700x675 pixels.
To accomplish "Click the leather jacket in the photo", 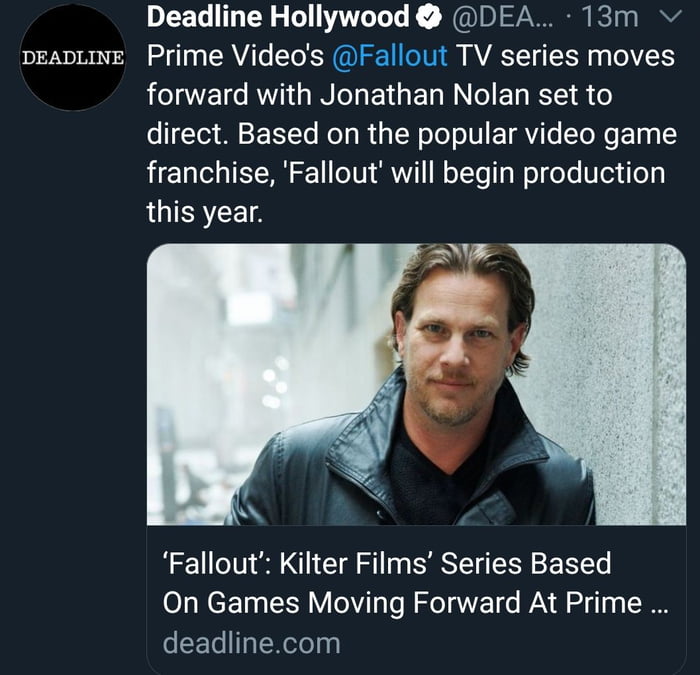I will click(x=320, y=470).
